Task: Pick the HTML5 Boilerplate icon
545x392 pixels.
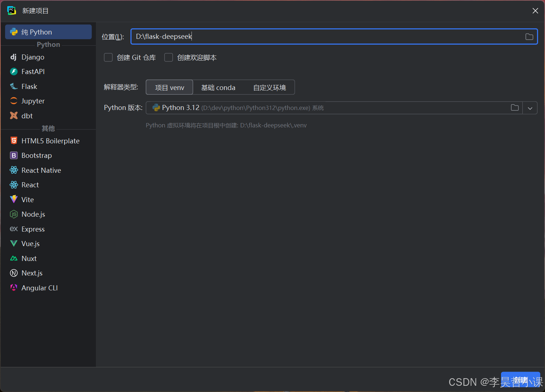Action: (14, 141)
